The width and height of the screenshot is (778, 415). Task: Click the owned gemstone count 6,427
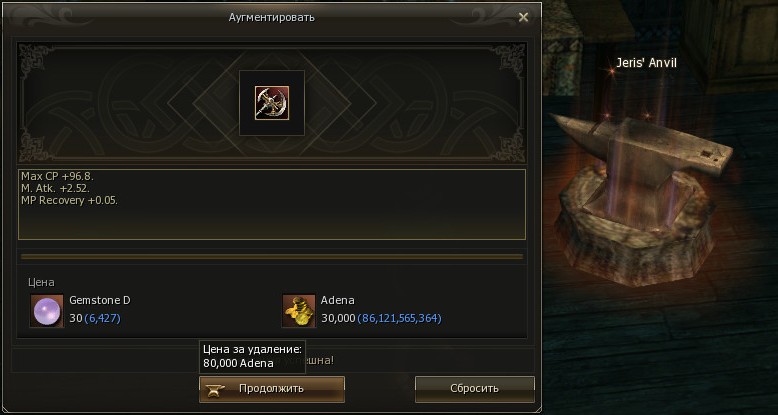102,318
